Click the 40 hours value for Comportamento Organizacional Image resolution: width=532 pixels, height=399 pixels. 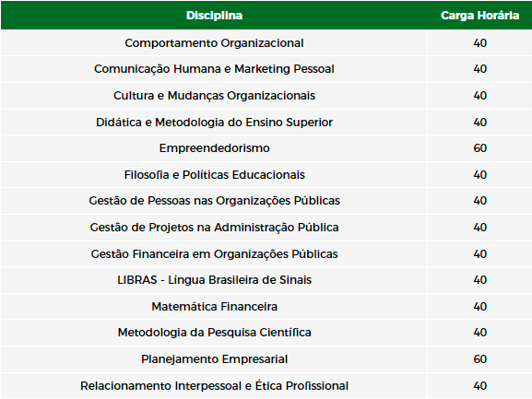point(479,43)
